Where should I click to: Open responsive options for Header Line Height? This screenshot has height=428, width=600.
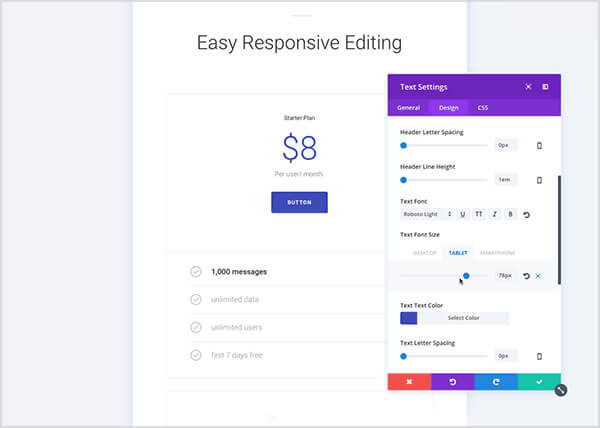(x=539, y=180)
